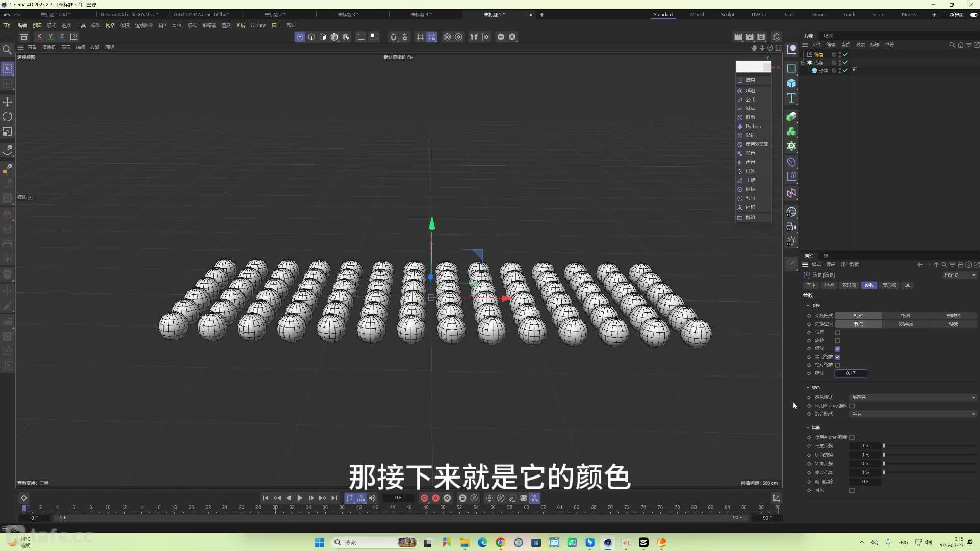The height and width of the screenshot is (551, 980).
Task: Collapse the 变换 transform section
Action: [x=808, y=306]
